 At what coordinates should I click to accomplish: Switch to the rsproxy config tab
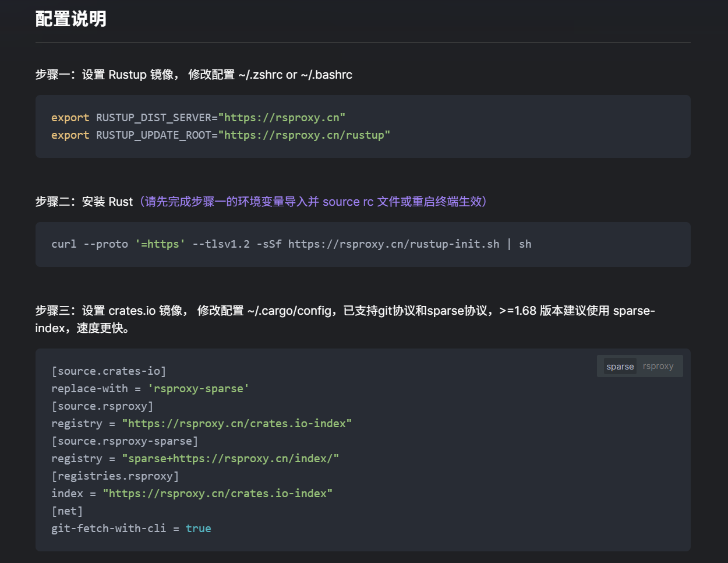(658, 367)
